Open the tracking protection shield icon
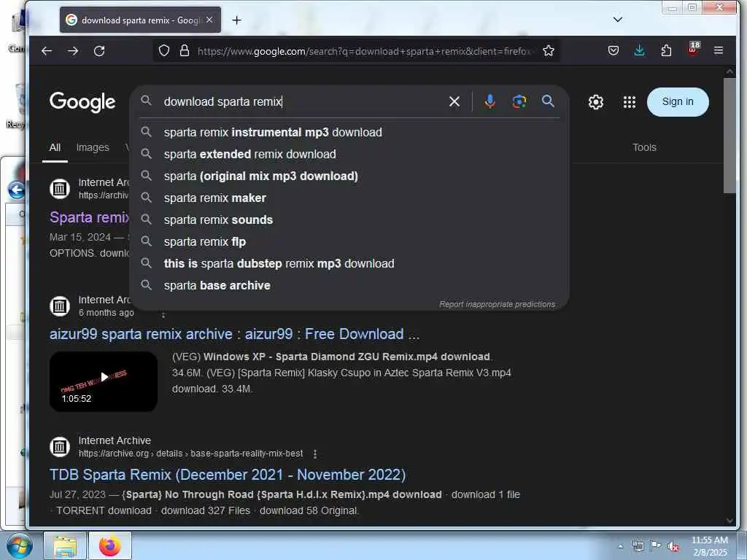The image size is (747, 560). pos(164,51)
